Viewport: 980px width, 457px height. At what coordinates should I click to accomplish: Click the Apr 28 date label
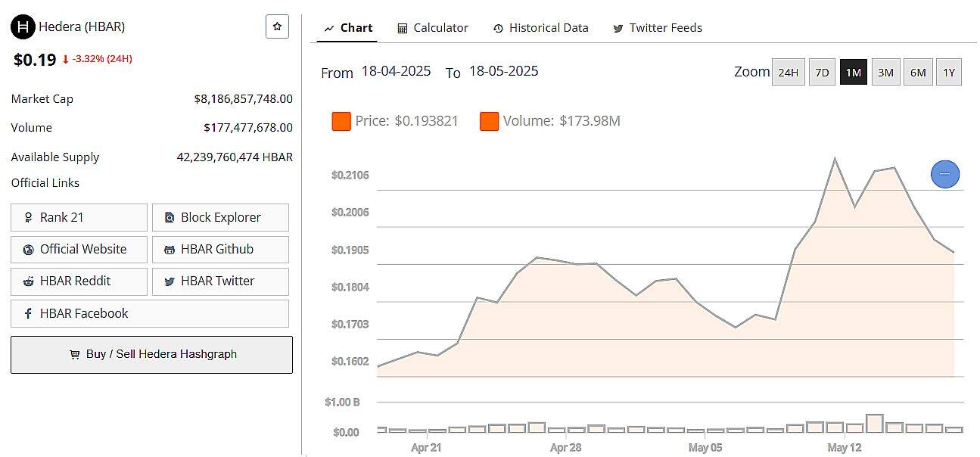[566, 448]
